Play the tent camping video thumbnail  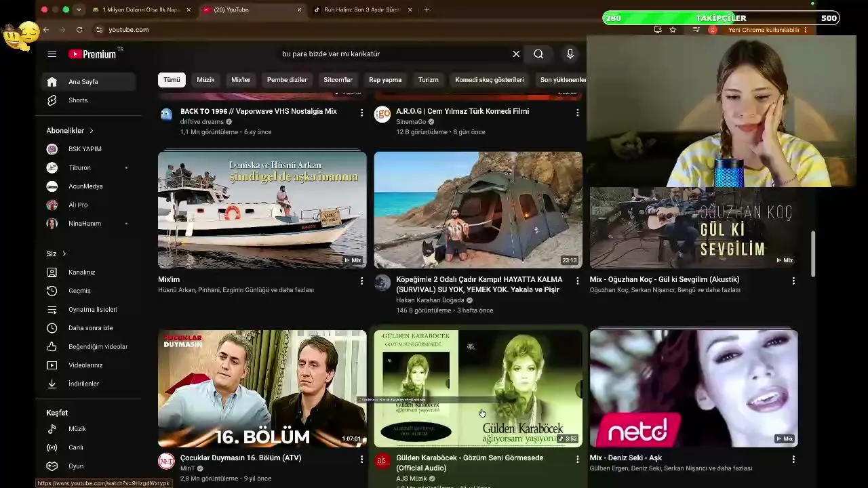478,210
